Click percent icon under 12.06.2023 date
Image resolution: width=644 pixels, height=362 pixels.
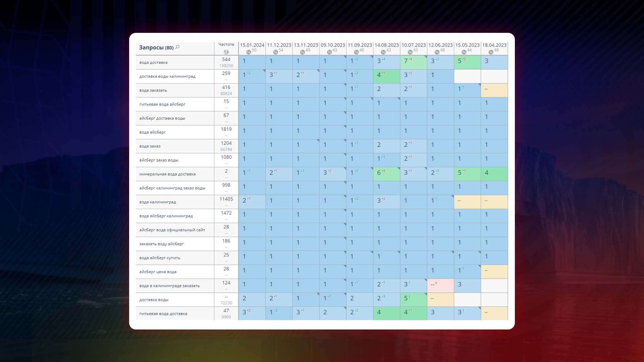click(x=437, y=52)
